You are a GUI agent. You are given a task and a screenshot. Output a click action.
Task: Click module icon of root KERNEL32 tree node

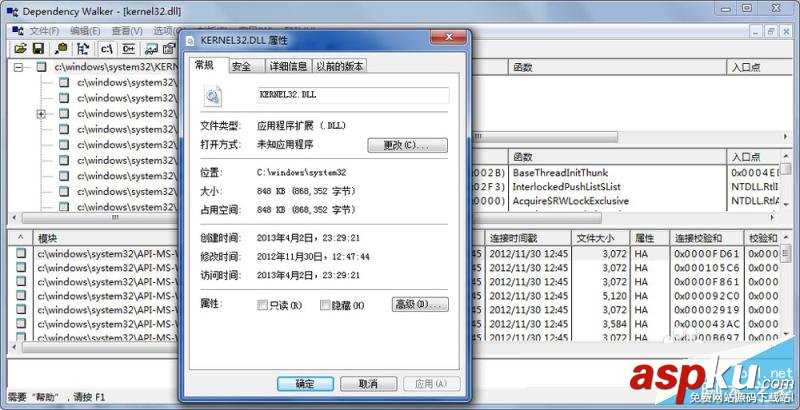pyautogui.click(x=41, y=67)
